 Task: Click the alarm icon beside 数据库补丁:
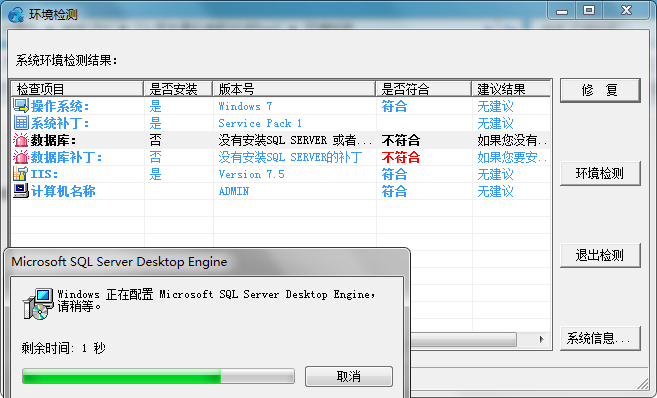(21, 157)
